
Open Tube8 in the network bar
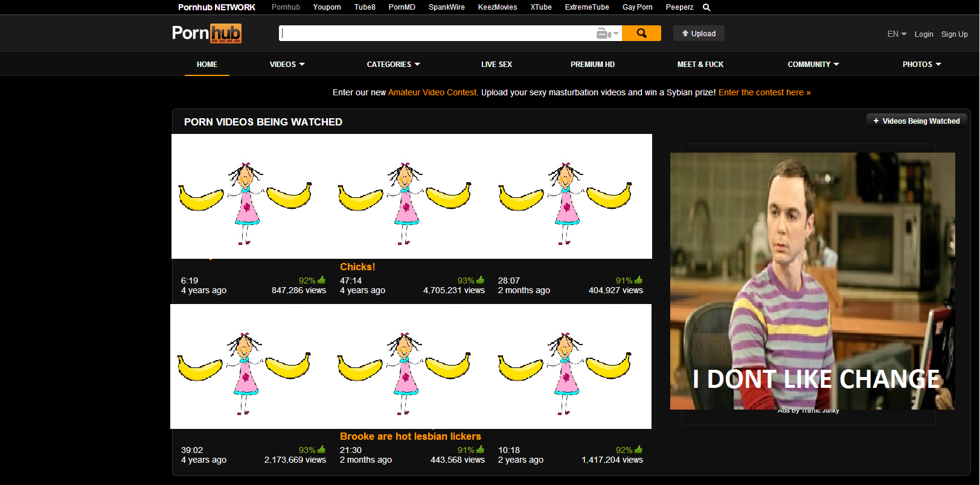pos(365,7)
